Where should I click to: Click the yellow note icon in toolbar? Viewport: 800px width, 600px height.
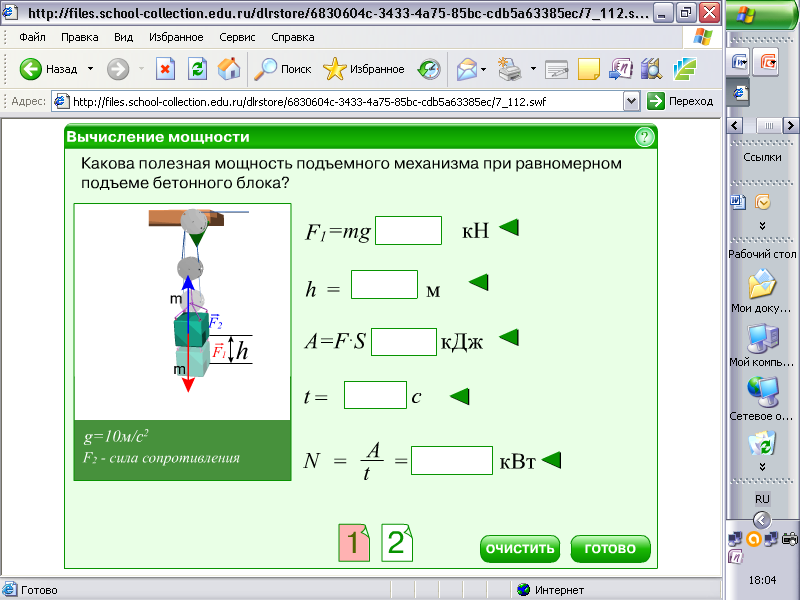(588, 69)
